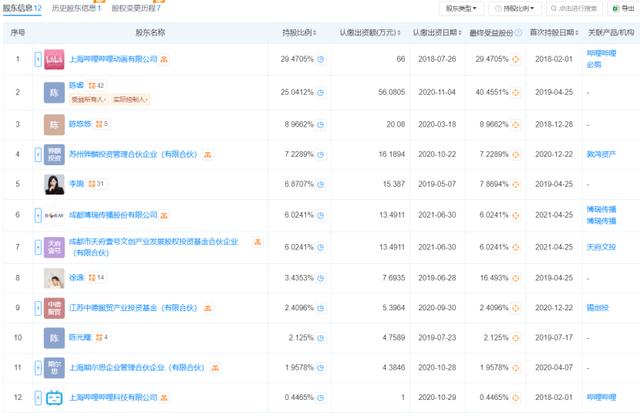
Task: Click the beneficiary path icon beside 7.8694%
Action: pyautogui.click(x=516, y=184)
